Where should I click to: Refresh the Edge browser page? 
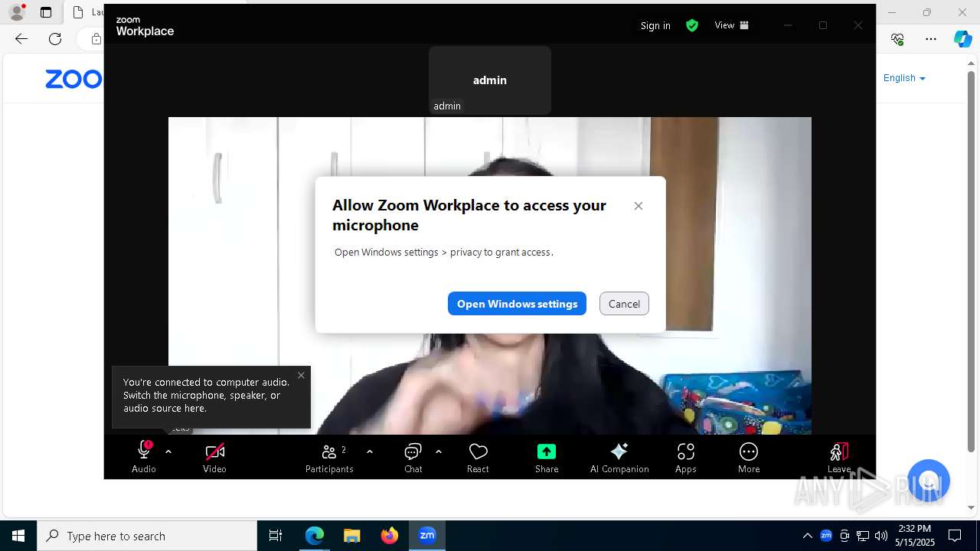(55, 39)
